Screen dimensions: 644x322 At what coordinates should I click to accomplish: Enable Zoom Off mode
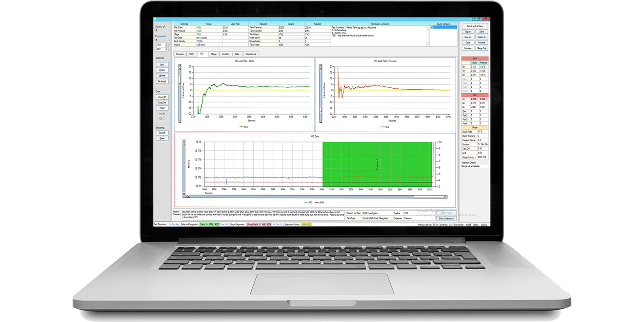point(161,98)
